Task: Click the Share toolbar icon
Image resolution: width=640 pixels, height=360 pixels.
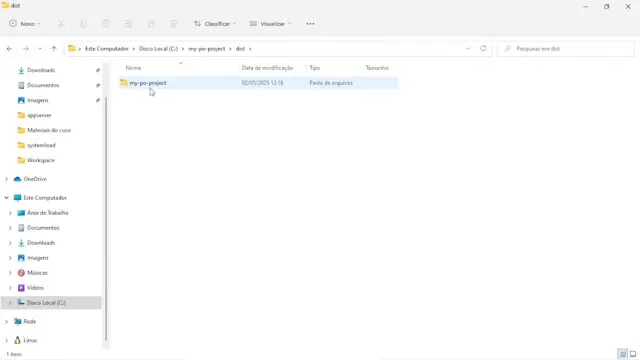Action: (x=151, y=24)
